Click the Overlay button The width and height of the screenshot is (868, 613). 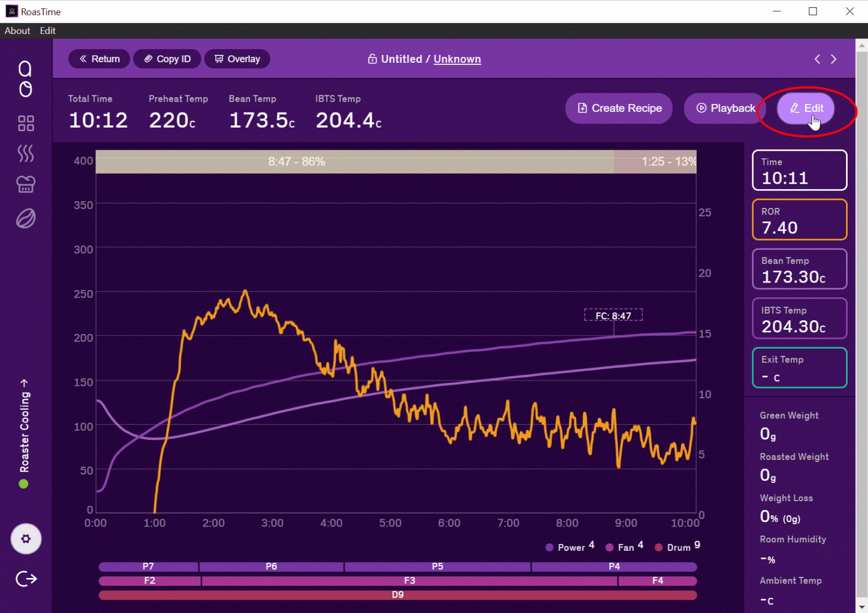click(237, 59)
